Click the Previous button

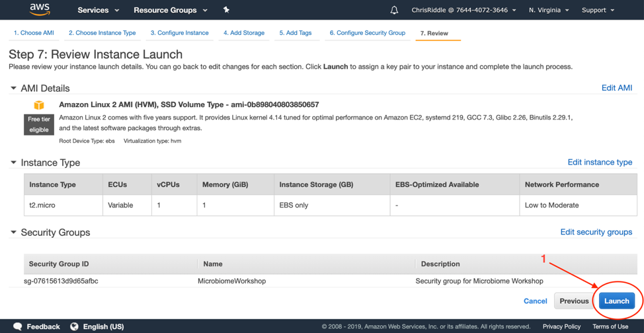coord(573,301)
